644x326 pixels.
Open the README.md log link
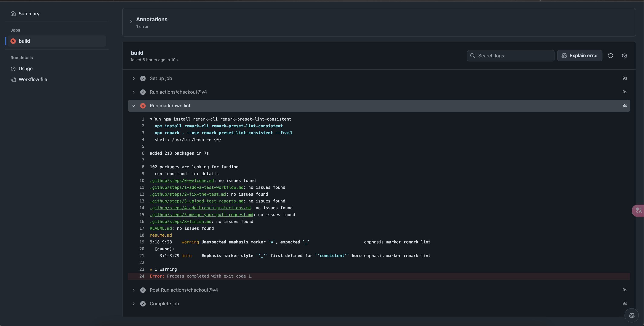161,228
